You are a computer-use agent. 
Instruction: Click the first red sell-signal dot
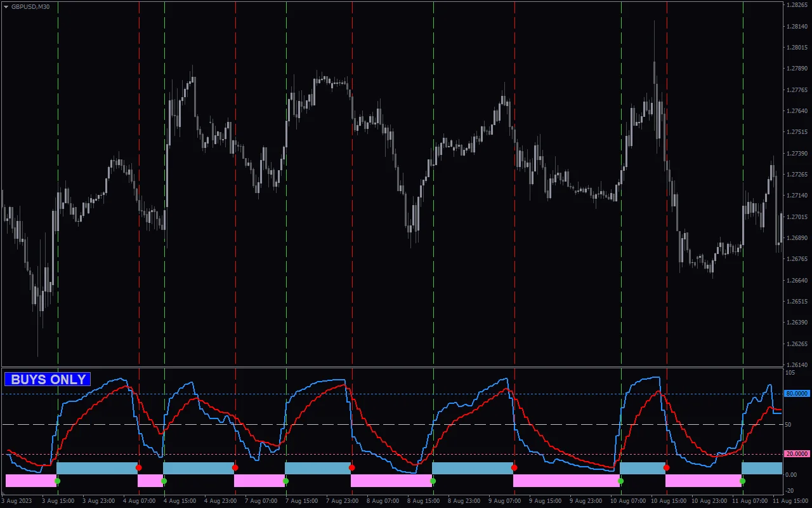coord(139,468)
